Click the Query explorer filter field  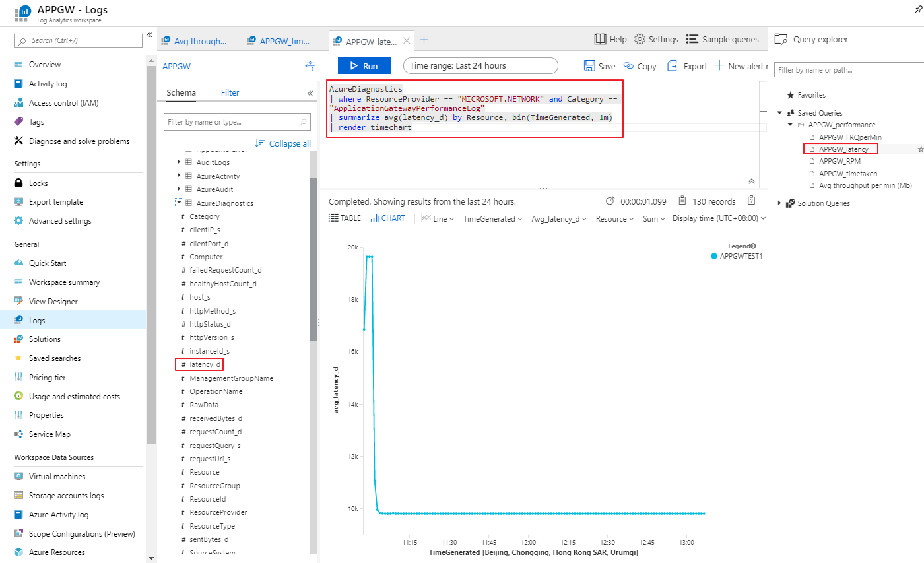point(849,69)
